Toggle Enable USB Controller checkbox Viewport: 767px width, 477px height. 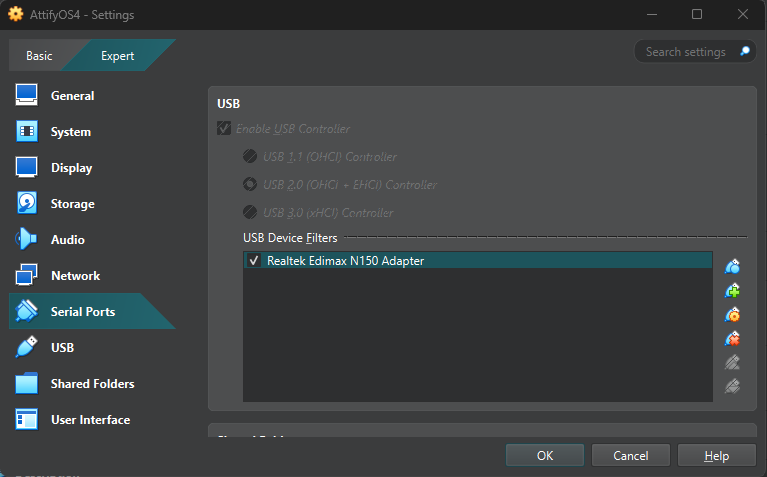pos(224,129)
